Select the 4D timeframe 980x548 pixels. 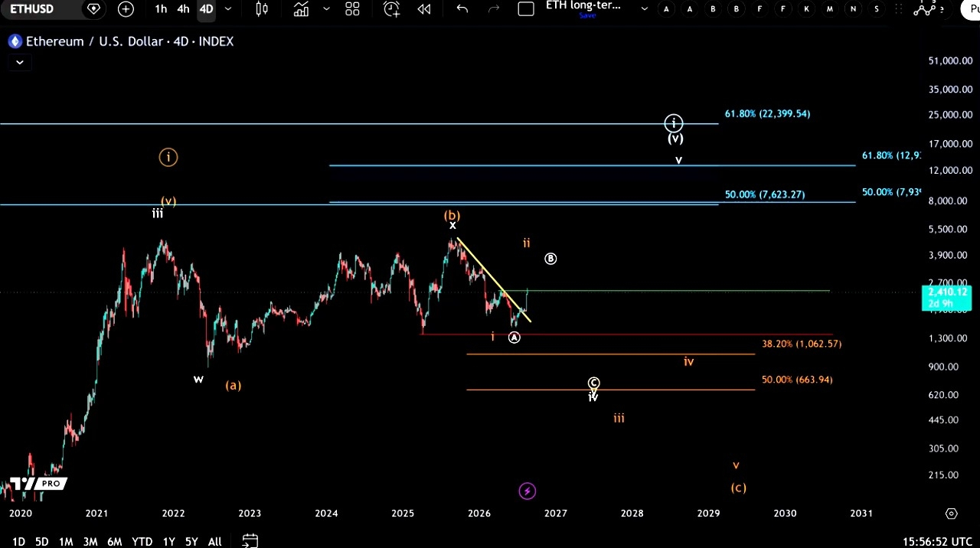click(206, 9)
